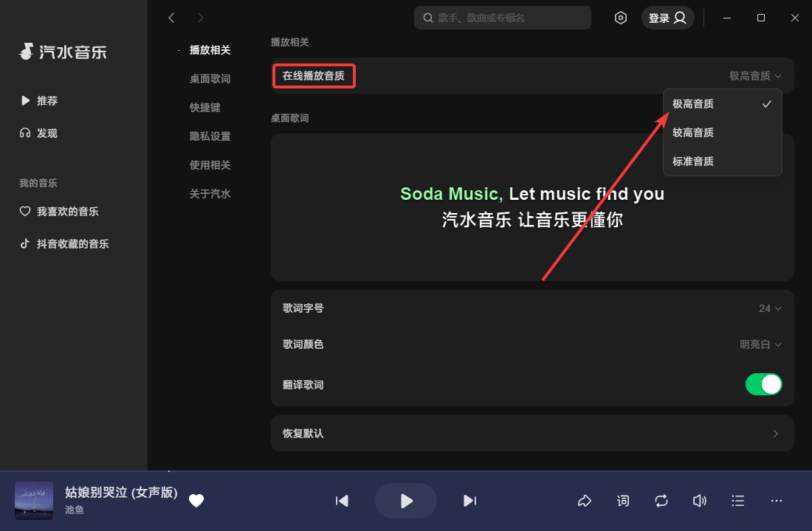Open the 隐私设置 settings section
The height and width of the screenshot is (531, 812).
pos(208,136)
